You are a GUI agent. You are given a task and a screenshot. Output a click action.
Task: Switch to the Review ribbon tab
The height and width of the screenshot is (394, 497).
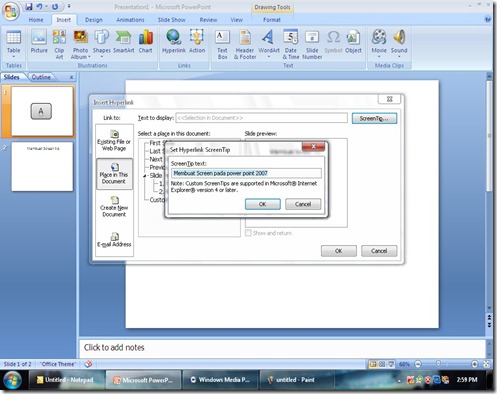tap(208, 20)
